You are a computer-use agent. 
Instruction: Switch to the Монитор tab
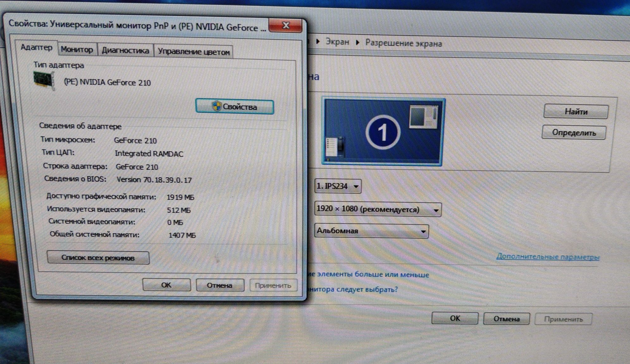click(x=77, y=50)
